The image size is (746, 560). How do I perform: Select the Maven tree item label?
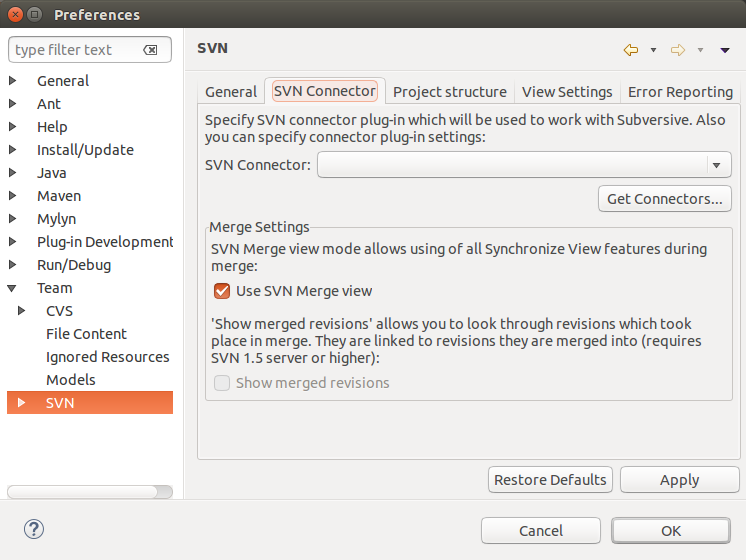point(59,196)
